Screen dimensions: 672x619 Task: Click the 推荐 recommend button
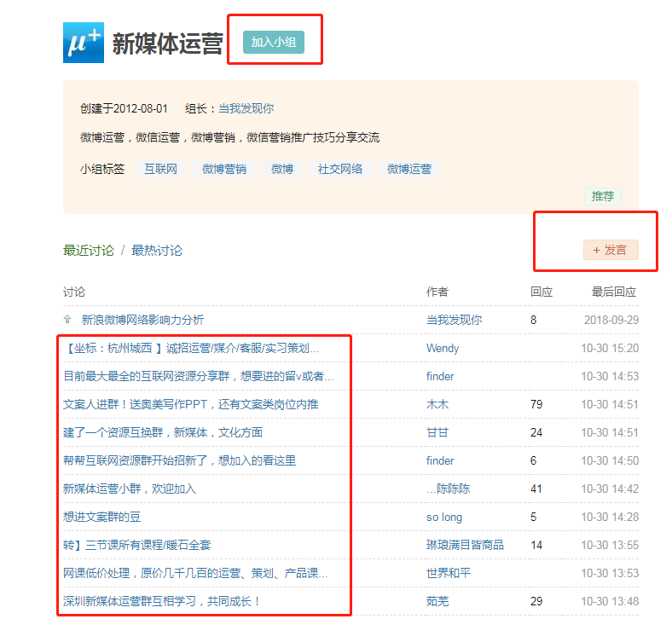(603, 196)
